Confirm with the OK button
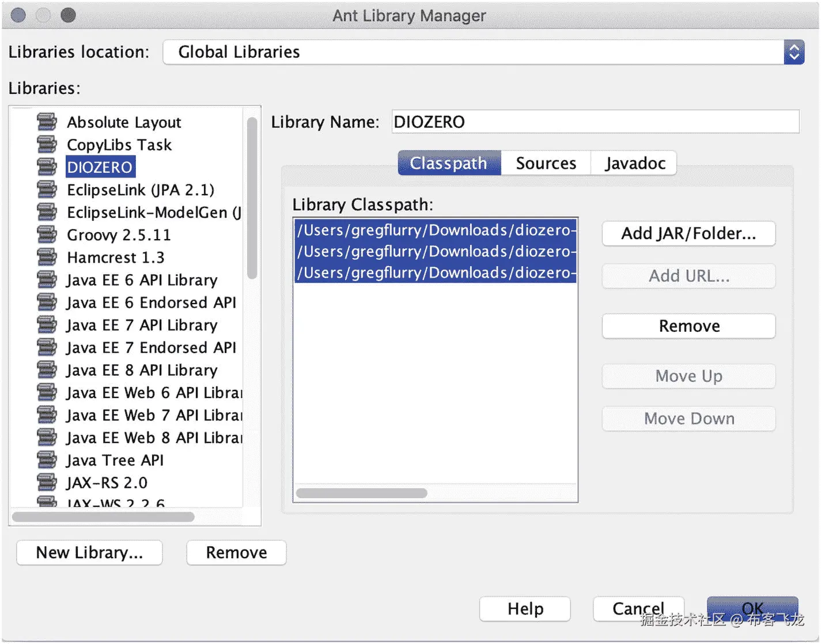This screenshot has width=821, height=644. [x=752, y=609]
